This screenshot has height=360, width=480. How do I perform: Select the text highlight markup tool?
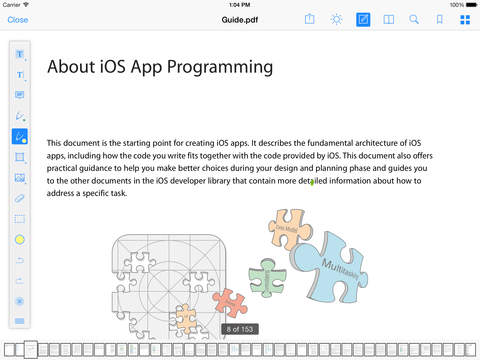click(x=20, y=54)
